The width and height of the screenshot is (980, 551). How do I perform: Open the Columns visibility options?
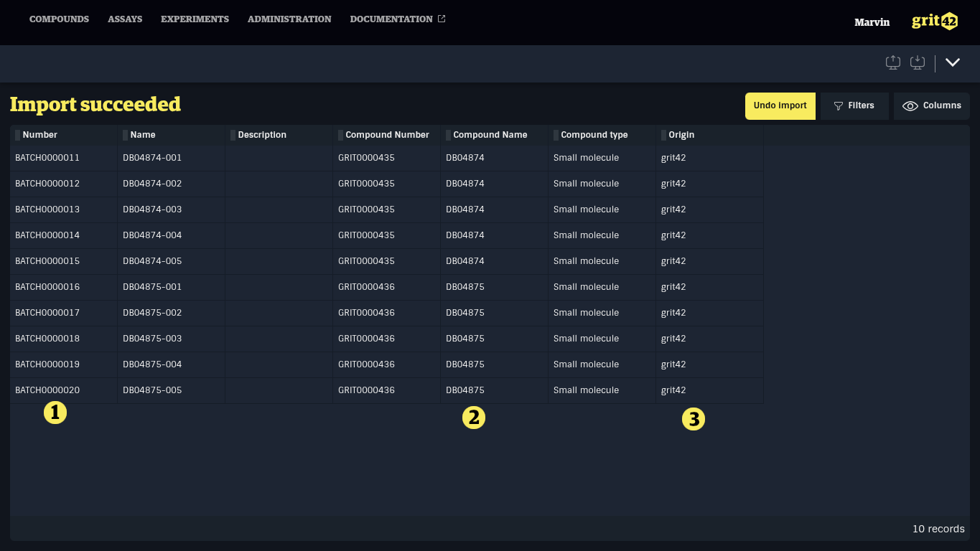932,105
